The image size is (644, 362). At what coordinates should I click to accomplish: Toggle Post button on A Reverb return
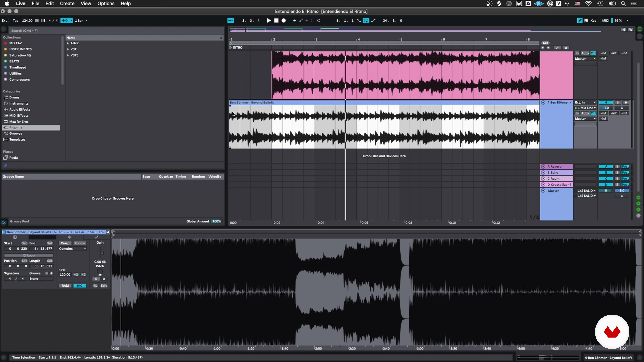click(625, 166)
